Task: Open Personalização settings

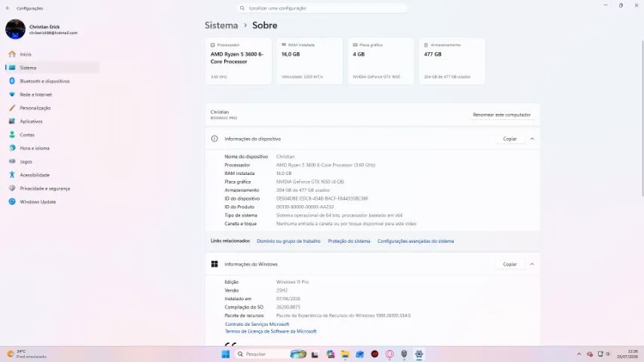Action: coord(53,108)
